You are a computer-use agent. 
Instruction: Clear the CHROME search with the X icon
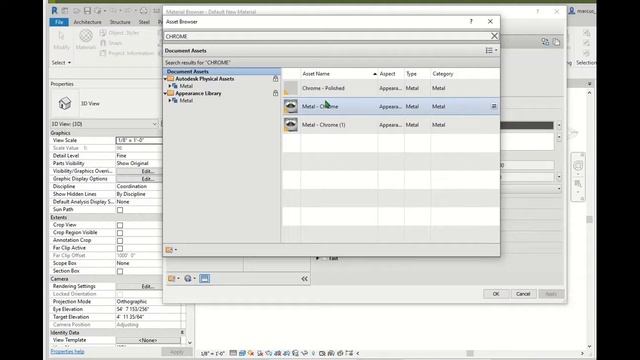[494, 36]
